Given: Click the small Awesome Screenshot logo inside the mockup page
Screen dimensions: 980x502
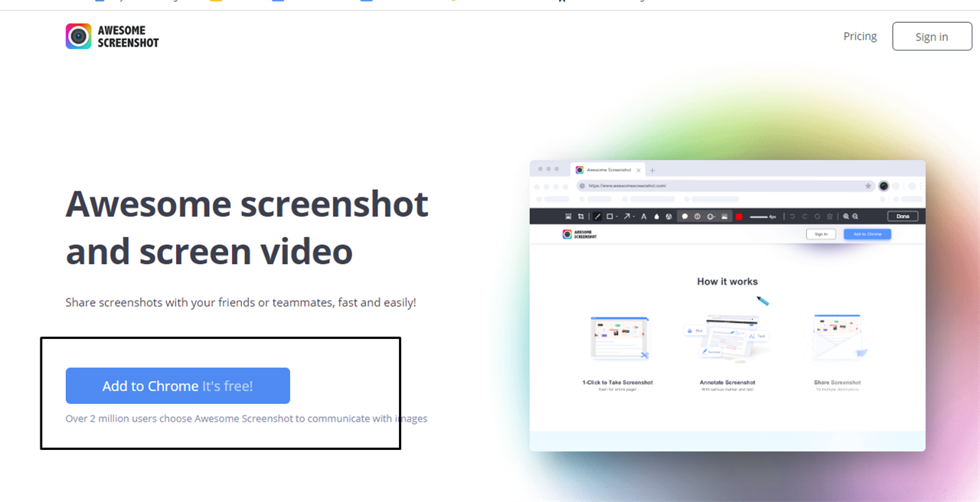Looking at the screenshot, I should (x=580, y=234).
